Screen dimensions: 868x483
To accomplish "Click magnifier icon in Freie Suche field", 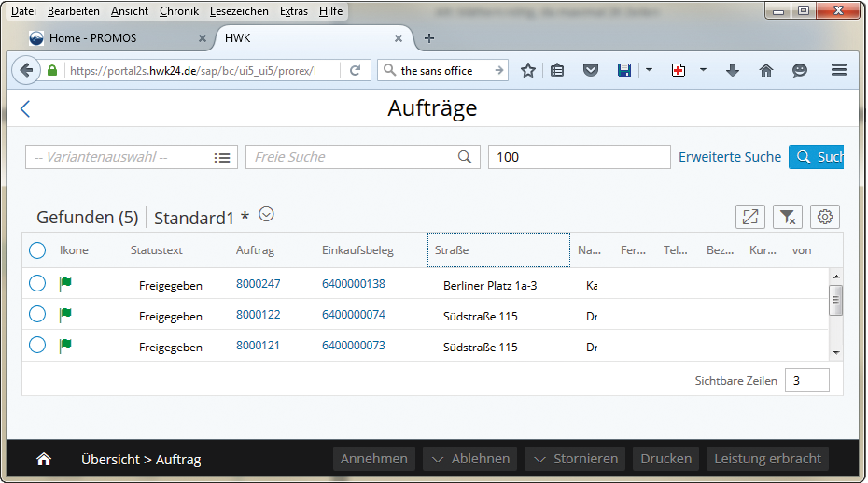I will pos(465,157).
